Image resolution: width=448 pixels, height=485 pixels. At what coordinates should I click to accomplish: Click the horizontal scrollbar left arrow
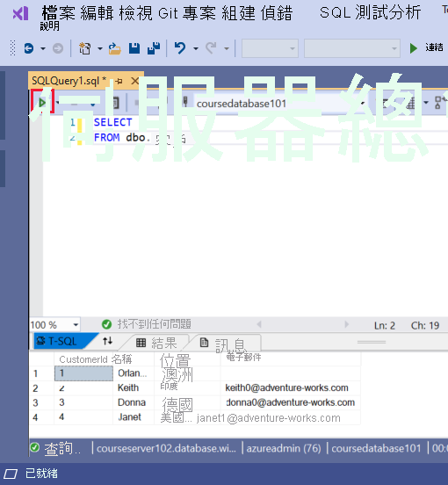[259, 324]
